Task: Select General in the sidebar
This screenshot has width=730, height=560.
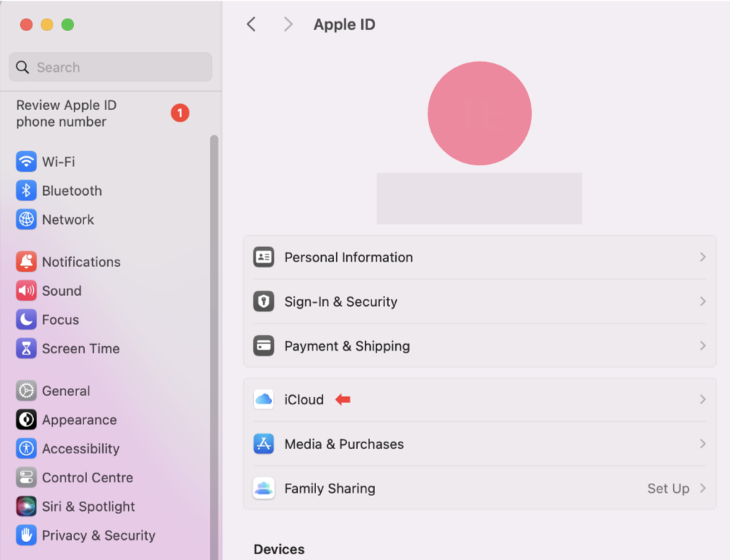Action: (66, 391)
